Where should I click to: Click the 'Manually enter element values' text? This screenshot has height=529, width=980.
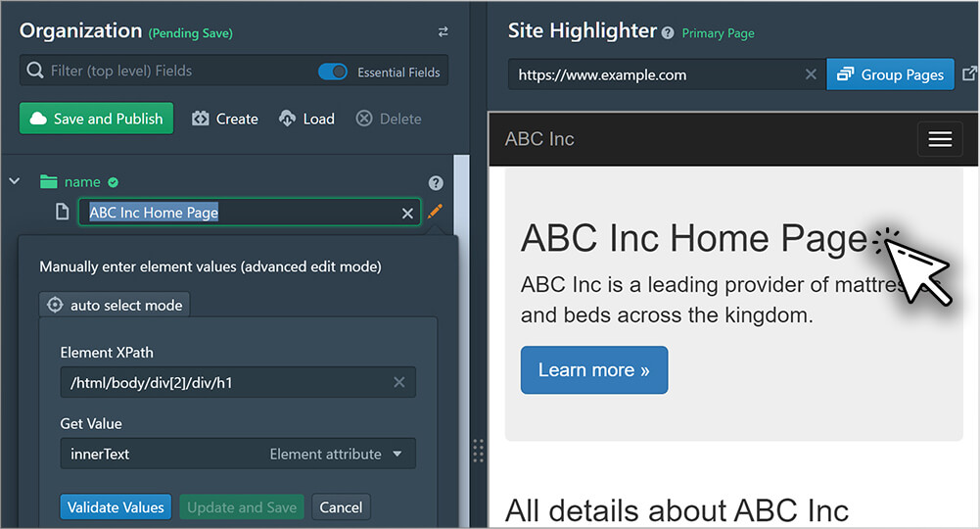click(x=210, y=267)
